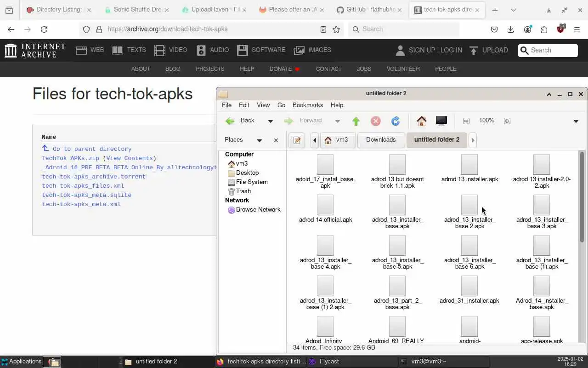
Task: Open the TechTok APKs.zip link
Action: (x=70, y=158)
